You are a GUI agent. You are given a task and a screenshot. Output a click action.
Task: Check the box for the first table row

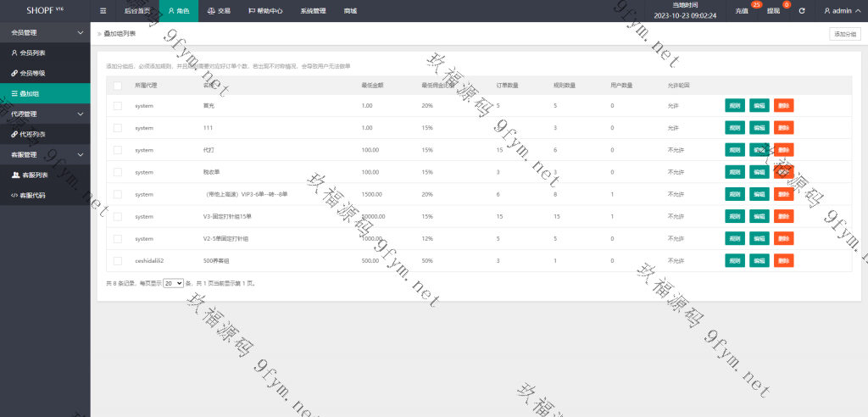[117, 106]
